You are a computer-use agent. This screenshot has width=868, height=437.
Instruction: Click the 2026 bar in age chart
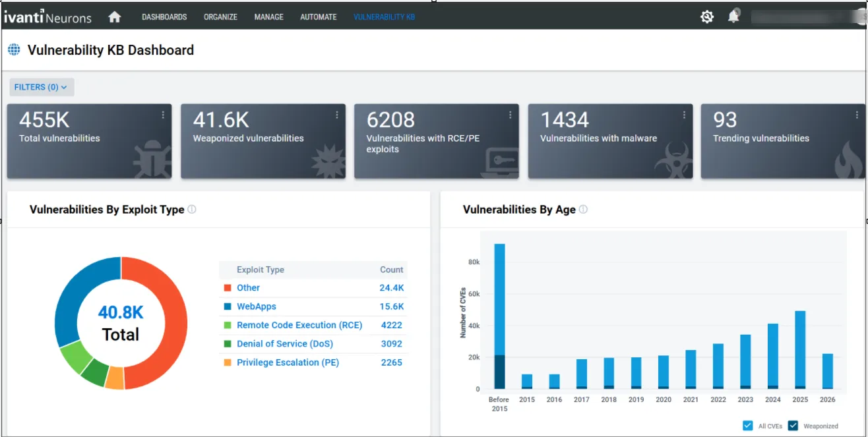tap(828, 371)
